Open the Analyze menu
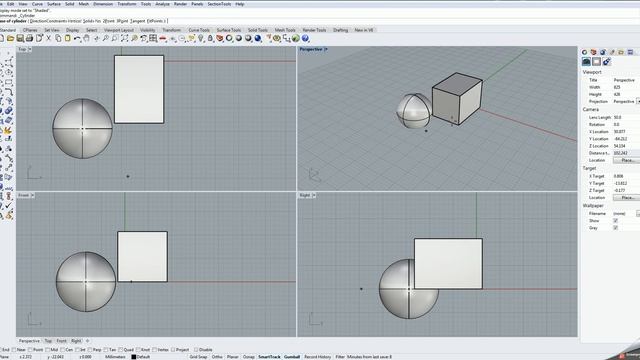This screenshot has height=360, width=640. click(x=162, y=4)
